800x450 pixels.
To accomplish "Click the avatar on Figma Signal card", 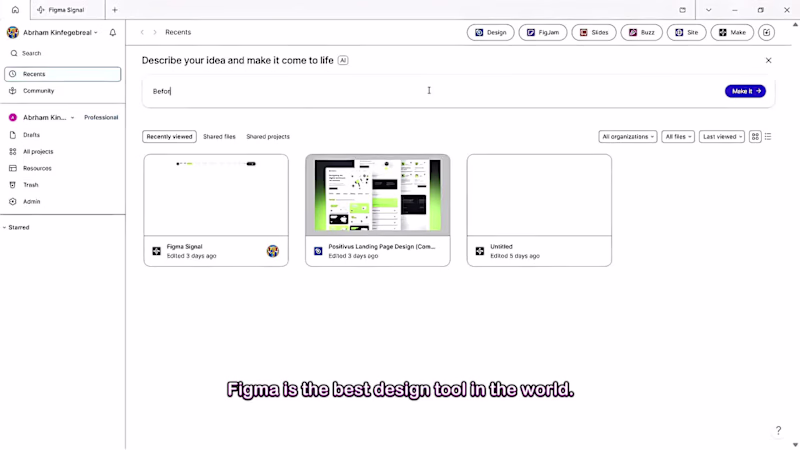I will [273, 251].
